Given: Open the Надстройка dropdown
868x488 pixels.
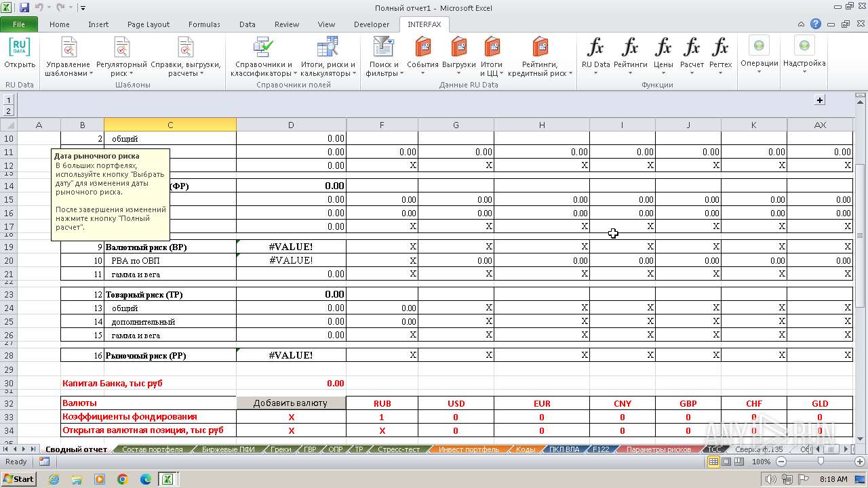Looking at the screenshot, I should coord(804,56).
